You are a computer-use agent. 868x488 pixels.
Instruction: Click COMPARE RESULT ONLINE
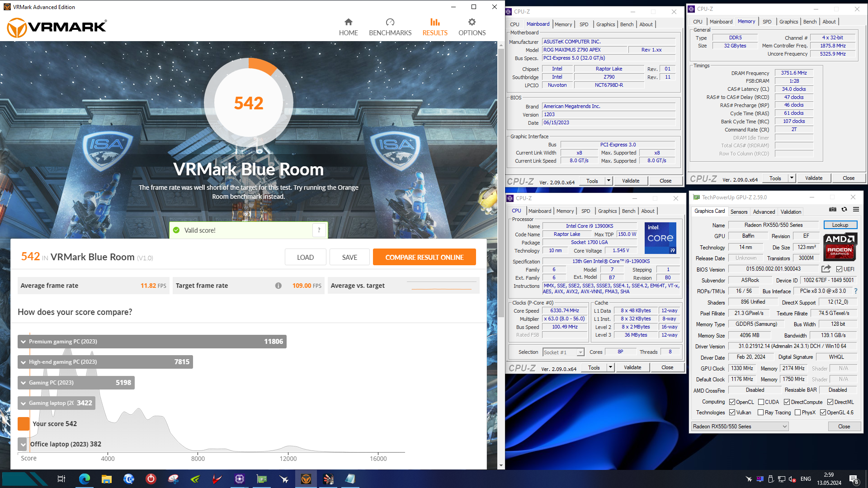pyautogui.click(x=424, y=257)
